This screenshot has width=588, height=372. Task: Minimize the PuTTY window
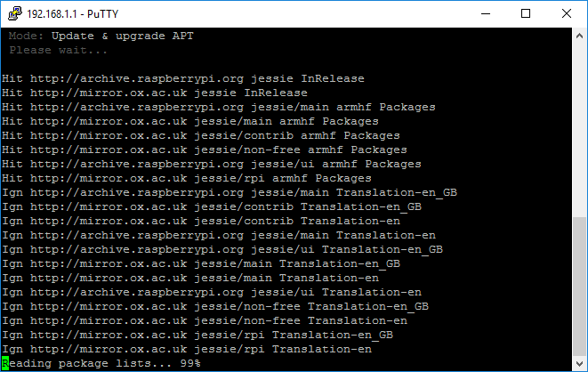[x=486, y=14]
